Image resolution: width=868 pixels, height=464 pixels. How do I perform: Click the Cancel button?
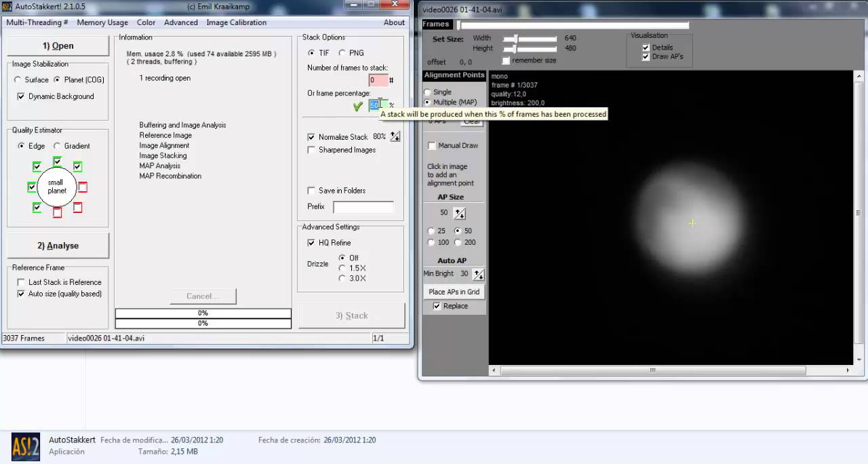203,296
